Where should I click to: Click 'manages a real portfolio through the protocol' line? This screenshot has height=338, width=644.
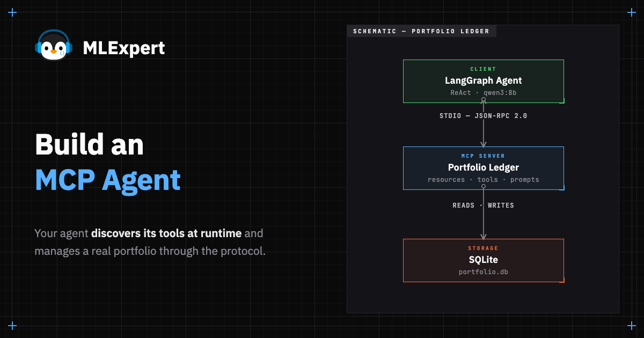click(x=150, y=251)
